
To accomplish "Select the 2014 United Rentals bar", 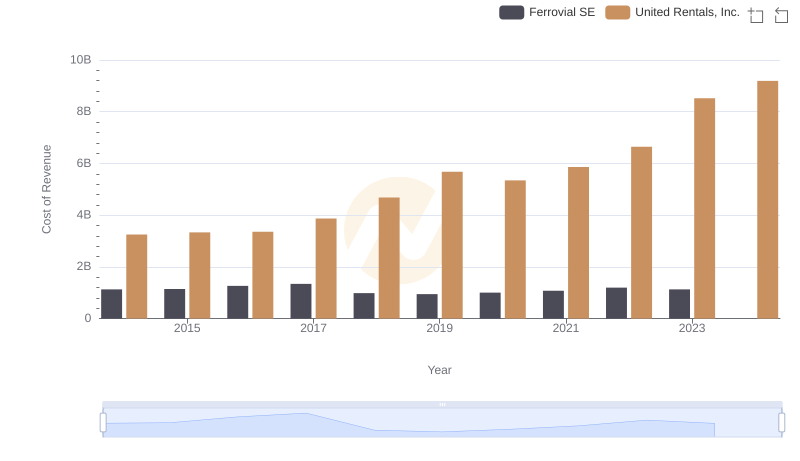I will pos(136,276).
